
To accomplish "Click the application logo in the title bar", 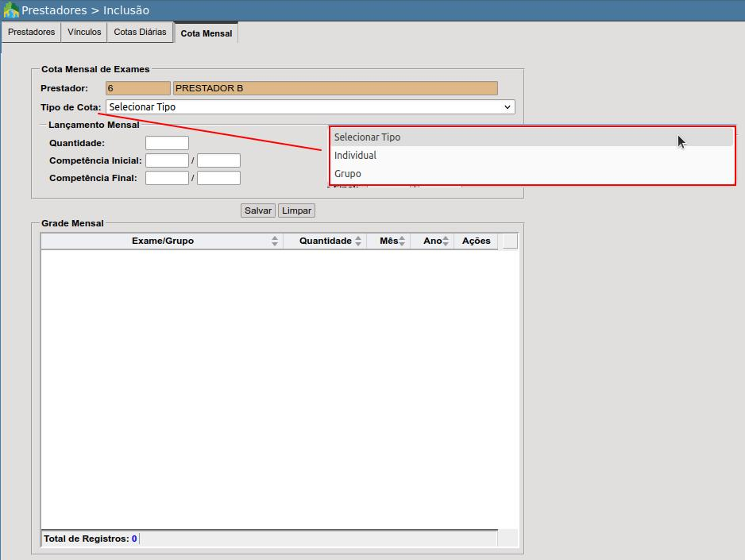I will pyautogui.click(x=11, y=10).
